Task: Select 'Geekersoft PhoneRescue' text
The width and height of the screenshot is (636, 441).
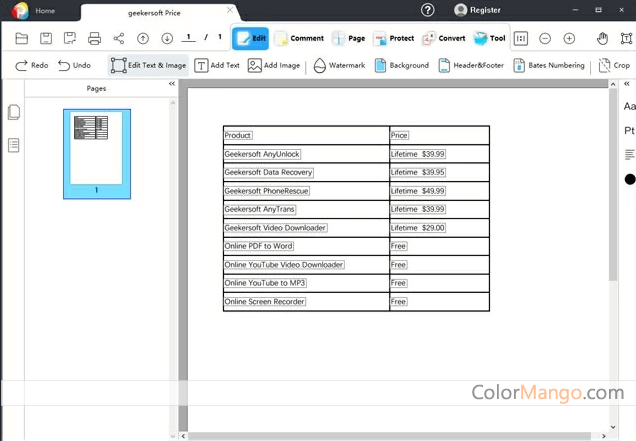Action: pos(266,191)
